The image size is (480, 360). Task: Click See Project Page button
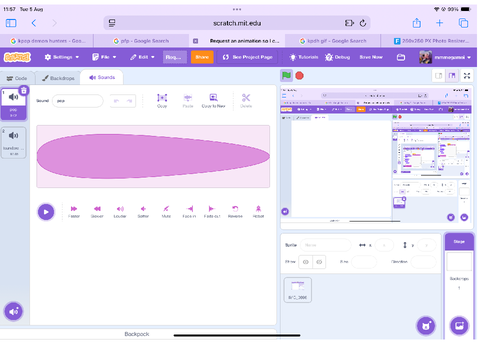pos(248,57)
